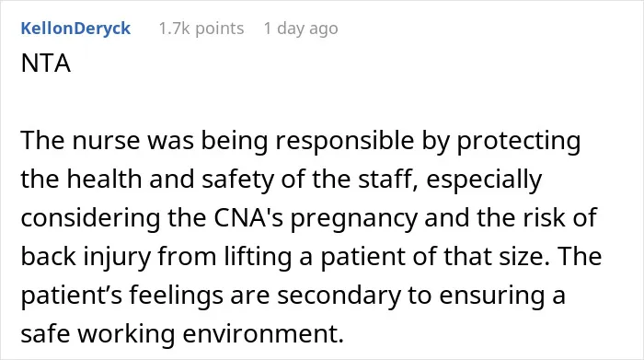Screen dimensions: 644x360
Task: Click the word 'ensuring' in the comment
Action: pos(492,295)
